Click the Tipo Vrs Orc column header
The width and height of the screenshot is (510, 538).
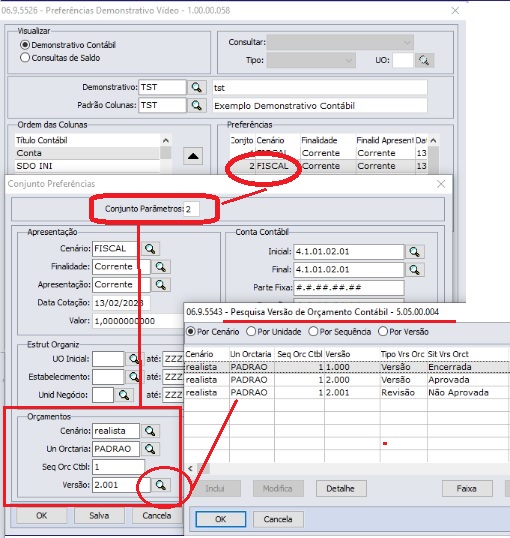point(404,354)
